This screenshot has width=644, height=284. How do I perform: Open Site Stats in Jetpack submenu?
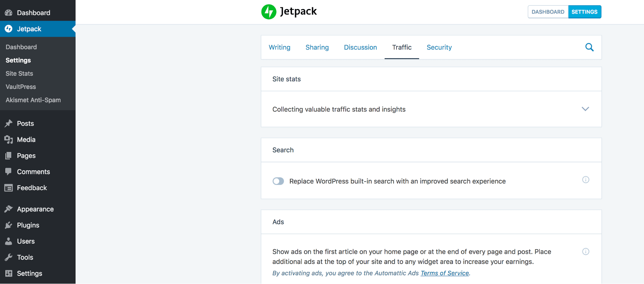[19, 73]
